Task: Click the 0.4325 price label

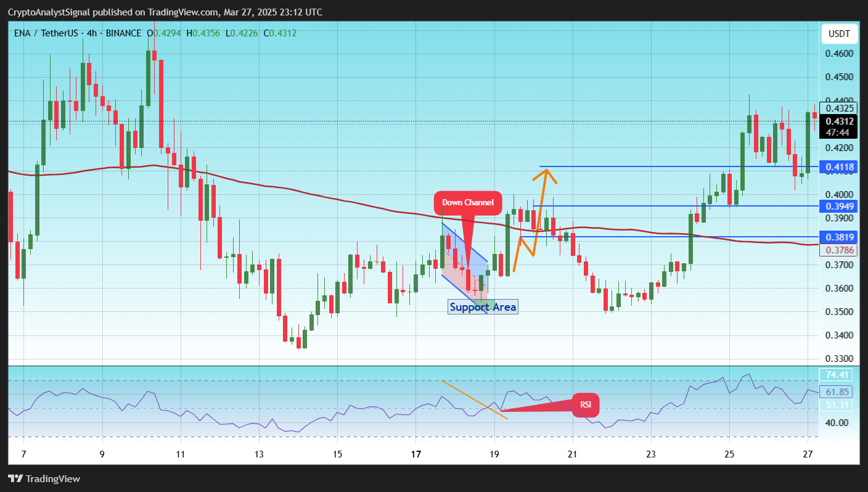Action: (x=839, y=109)
